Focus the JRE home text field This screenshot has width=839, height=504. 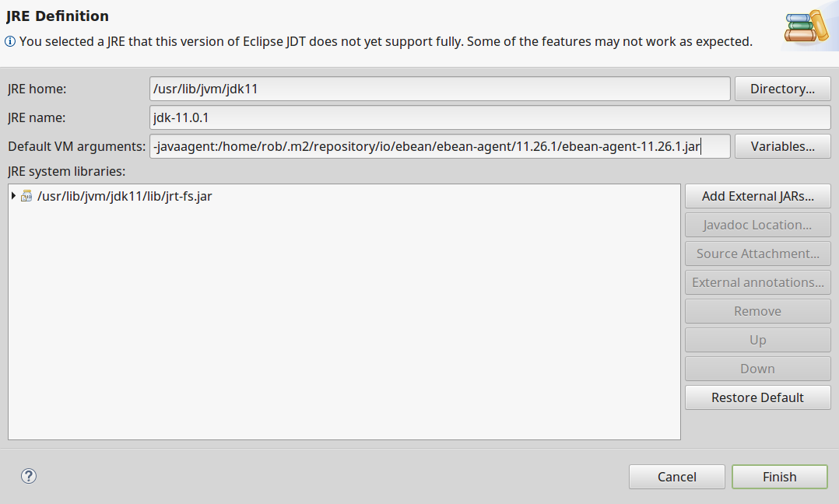(x=440, y=89)
